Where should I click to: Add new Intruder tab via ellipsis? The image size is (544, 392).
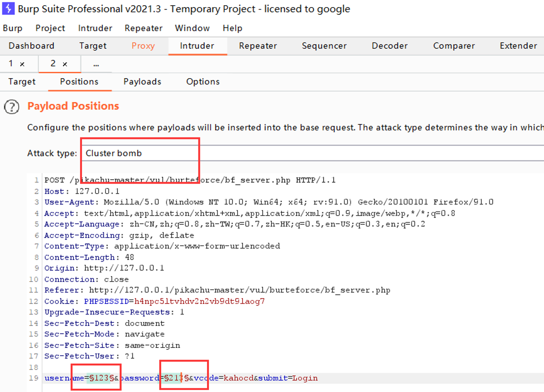(x=96, y=64)
